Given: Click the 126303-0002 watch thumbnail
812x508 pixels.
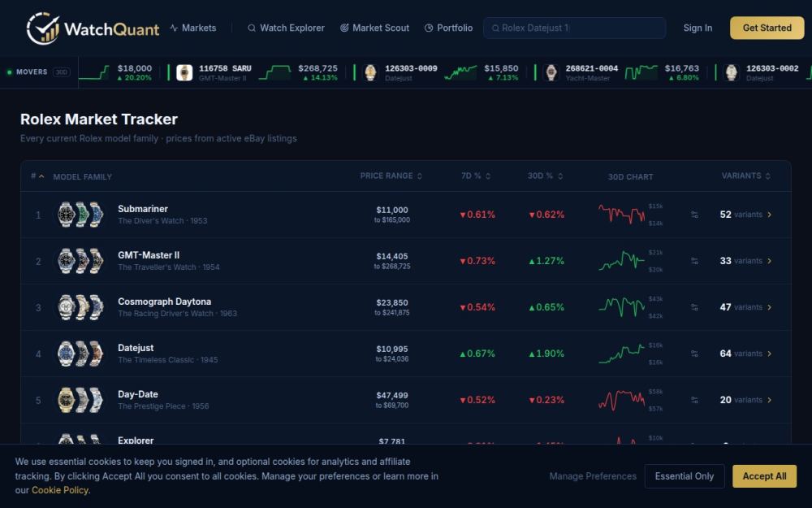Looking at the screenshot, I should click(x=732, y=72).
